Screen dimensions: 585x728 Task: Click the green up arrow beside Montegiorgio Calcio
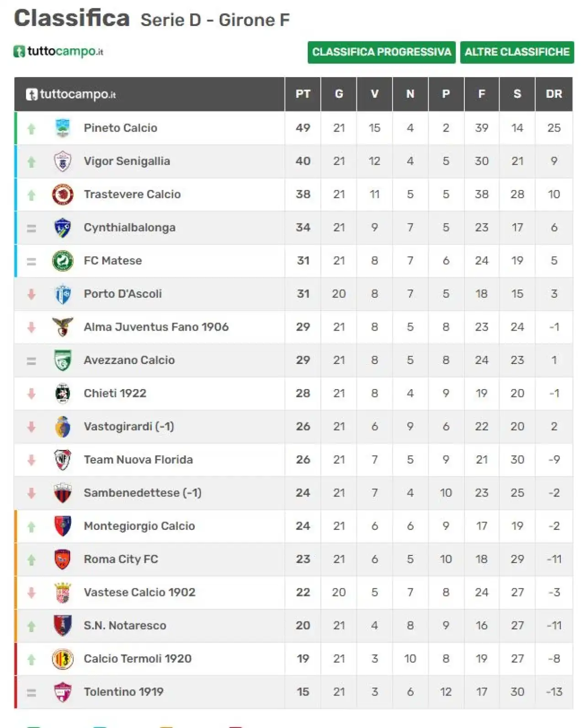coord(32,527)
